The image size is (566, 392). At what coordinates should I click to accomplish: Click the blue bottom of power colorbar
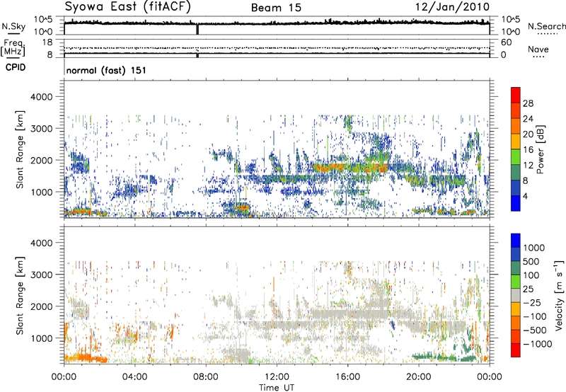click(516, 204)
